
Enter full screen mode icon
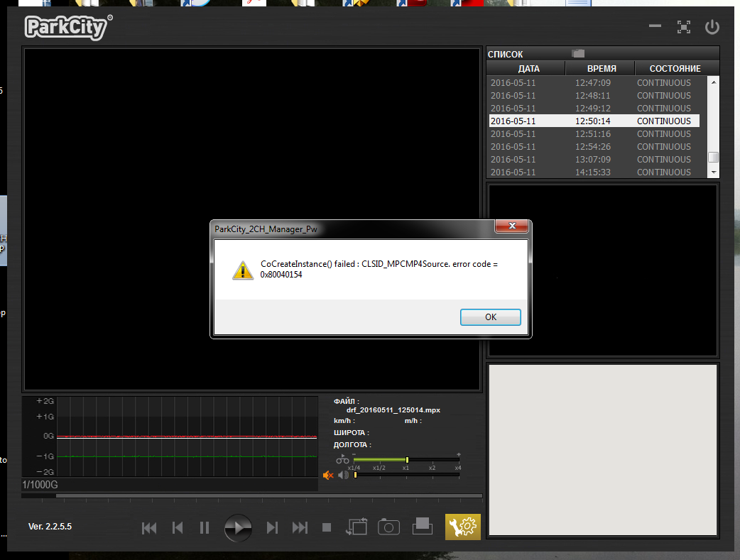684,28
